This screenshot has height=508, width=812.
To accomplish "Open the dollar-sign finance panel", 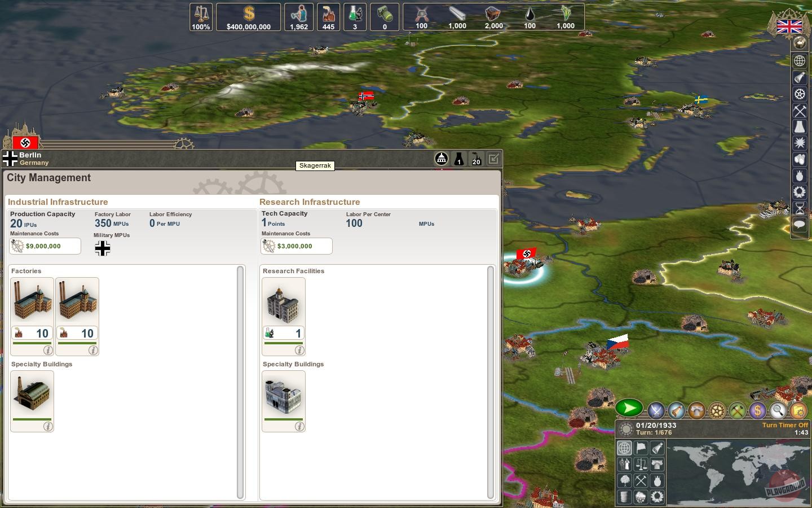I will (x=757, y=410).
